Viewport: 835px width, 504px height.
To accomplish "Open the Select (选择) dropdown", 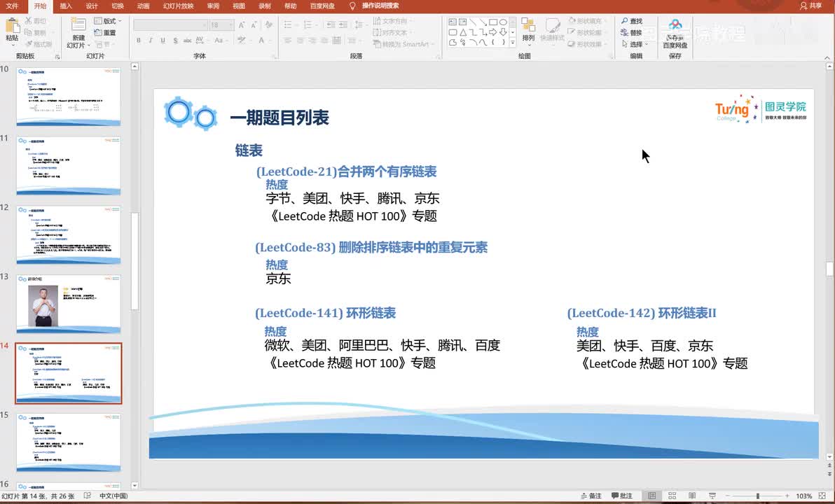I will (x=635, y=44).
